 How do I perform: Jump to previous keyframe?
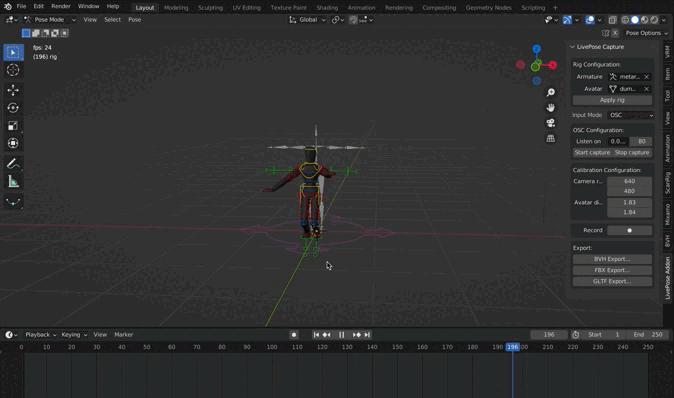pos(327,335)
